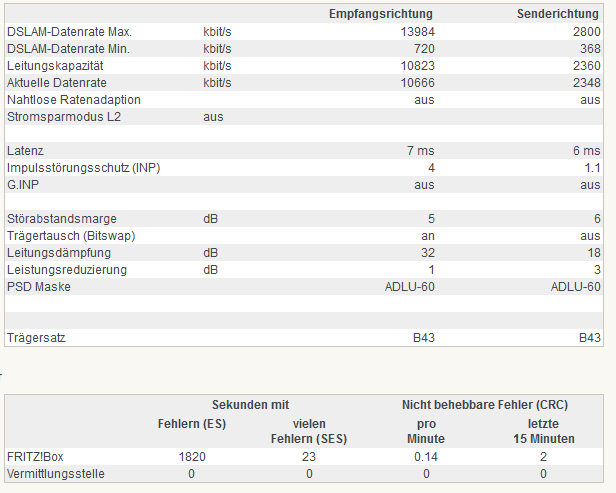
Task: Select the CRC per minute value 0.14
Action: tap(426, 457)
